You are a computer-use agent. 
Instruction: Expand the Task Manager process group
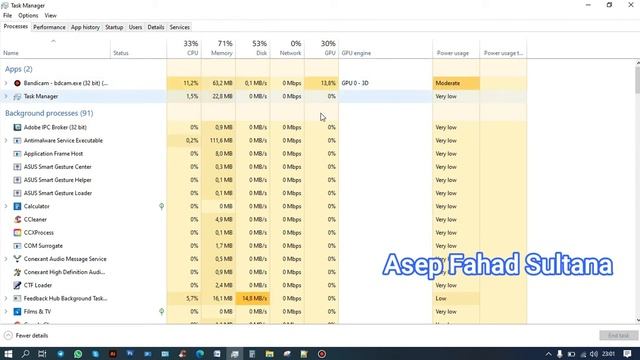tap(6, 96)
